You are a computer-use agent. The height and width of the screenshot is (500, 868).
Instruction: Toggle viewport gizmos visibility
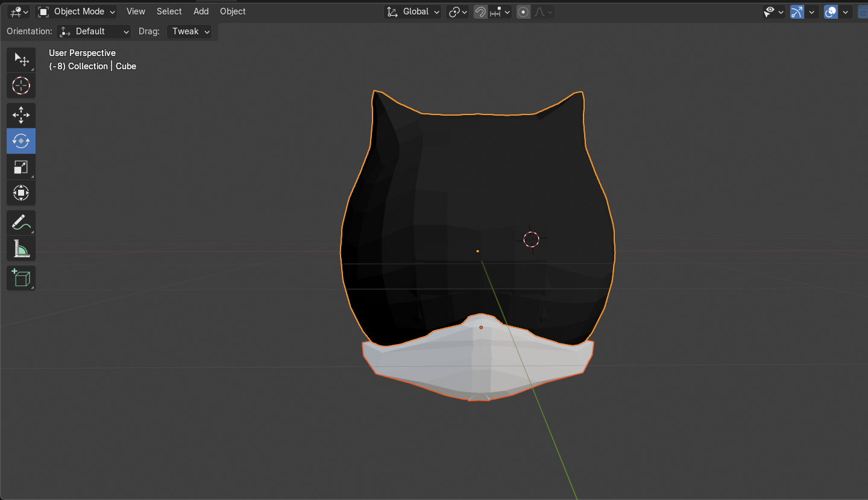[797, 12]
